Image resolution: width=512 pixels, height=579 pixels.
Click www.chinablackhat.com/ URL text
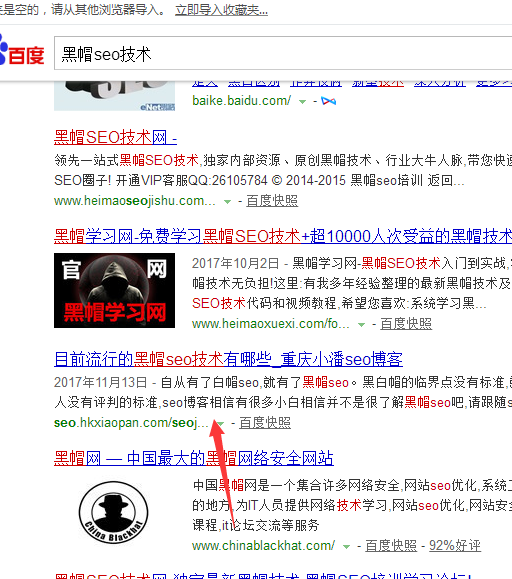point(263,546)
